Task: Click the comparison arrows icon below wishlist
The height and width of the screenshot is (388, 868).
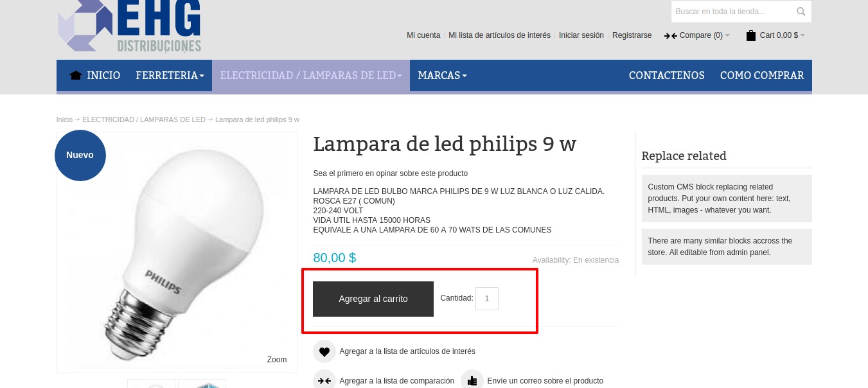Action: click(x=324, y=380)
